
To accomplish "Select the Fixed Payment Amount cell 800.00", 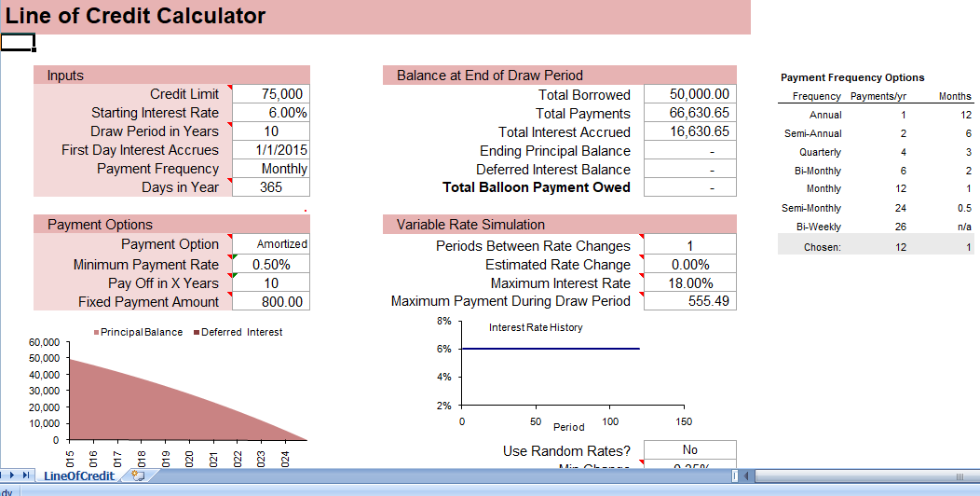I will coord(271,301).
